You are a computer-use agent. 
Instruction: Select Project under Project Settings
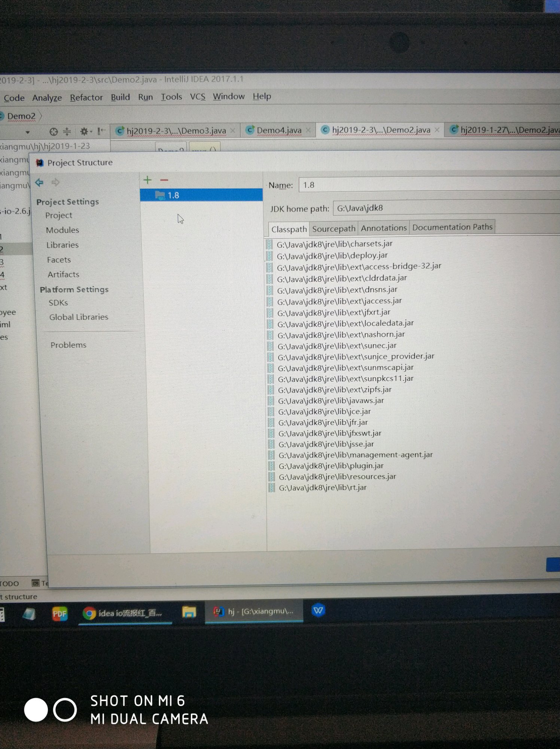pos(59,215)
